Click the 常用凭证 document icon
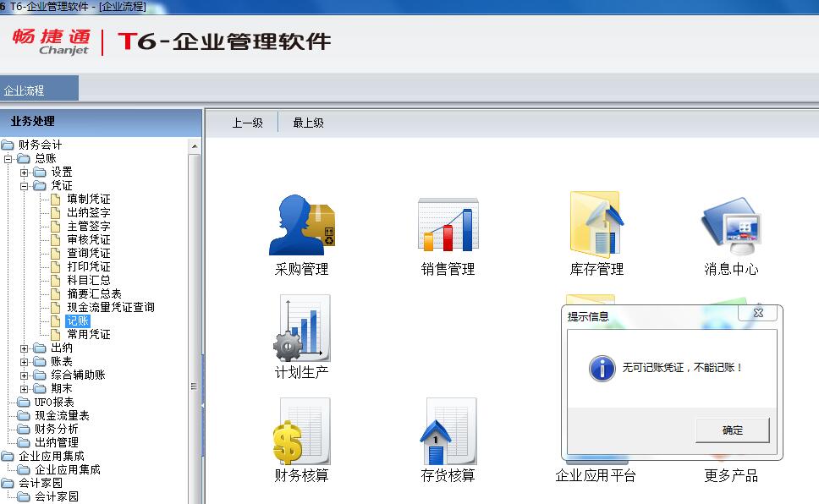This screenshot has width=819, height=504. click(x=55, y=334)
